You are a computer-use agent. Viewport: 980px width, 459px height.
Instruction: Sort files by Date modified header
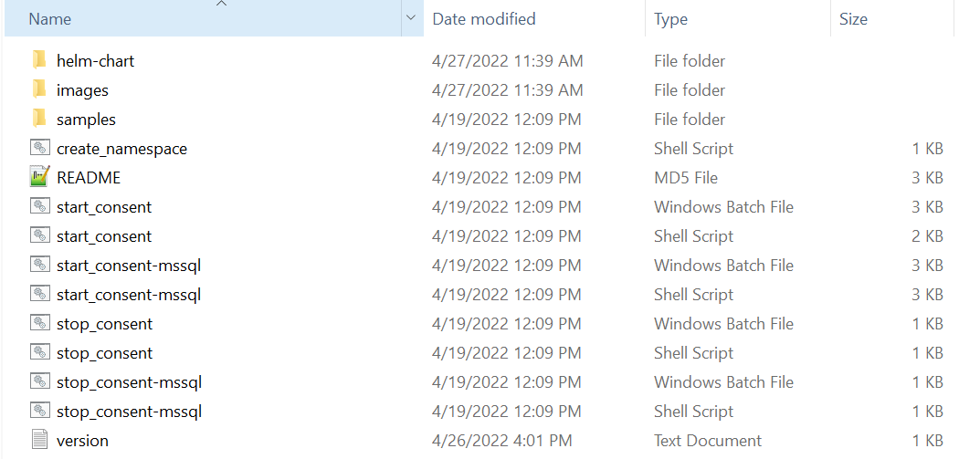(x=484, y=19)
